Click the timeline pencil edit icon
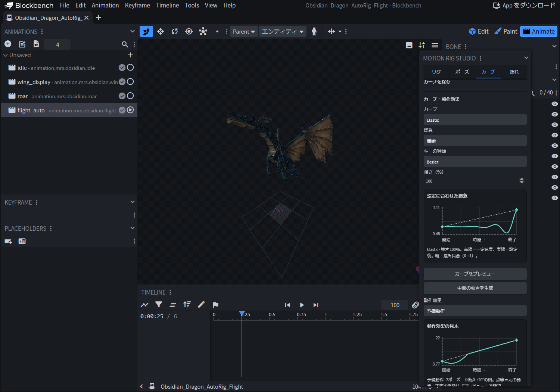This screenshot has height=392, width=560. pos(201,305)
